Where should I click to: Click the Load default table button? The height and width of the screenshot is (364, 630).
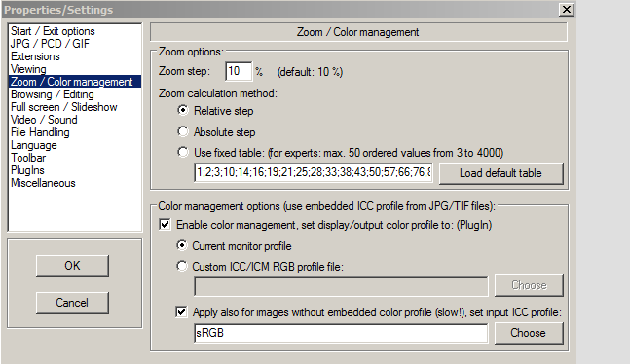[501, 173]
